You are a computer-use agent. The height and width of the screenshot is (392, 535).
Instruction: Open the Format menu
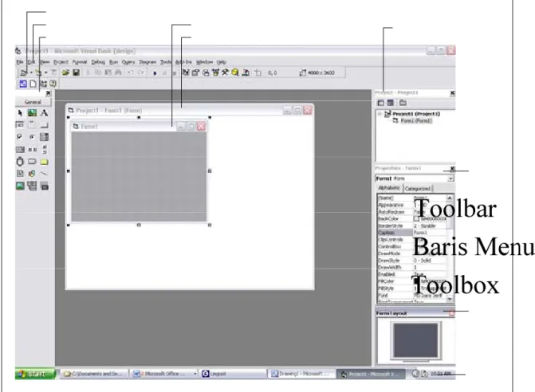80,62
